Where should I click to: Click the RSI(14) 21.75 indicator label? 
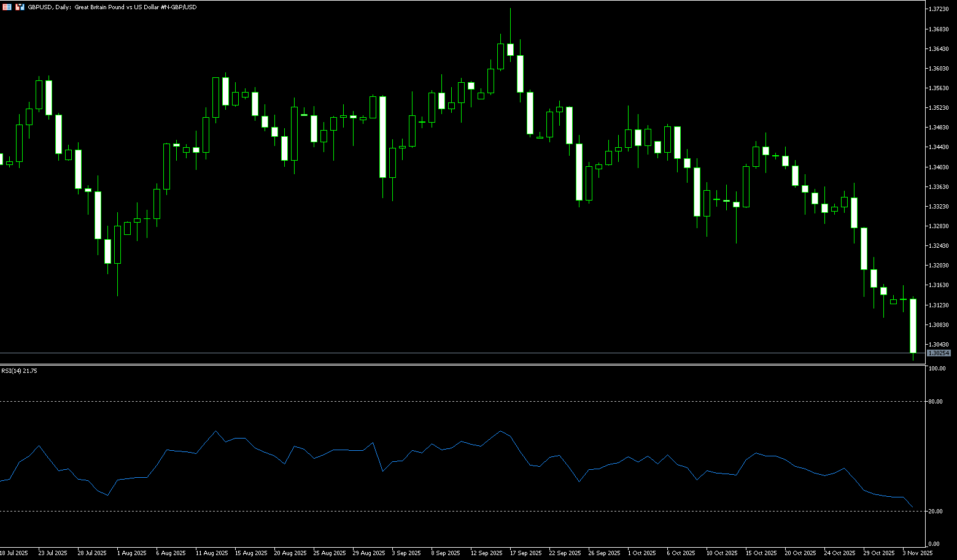[19, 371]
